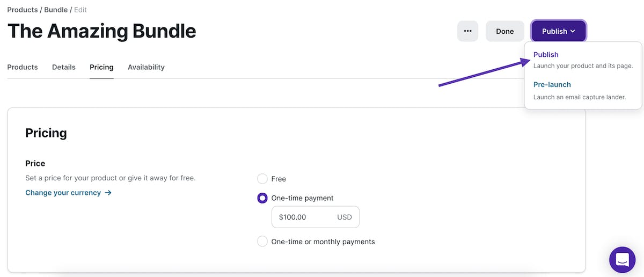Viewport: 644px width, 277px height.
Task: Click the $100.00 price input field
Action: (x=316, y=217)
